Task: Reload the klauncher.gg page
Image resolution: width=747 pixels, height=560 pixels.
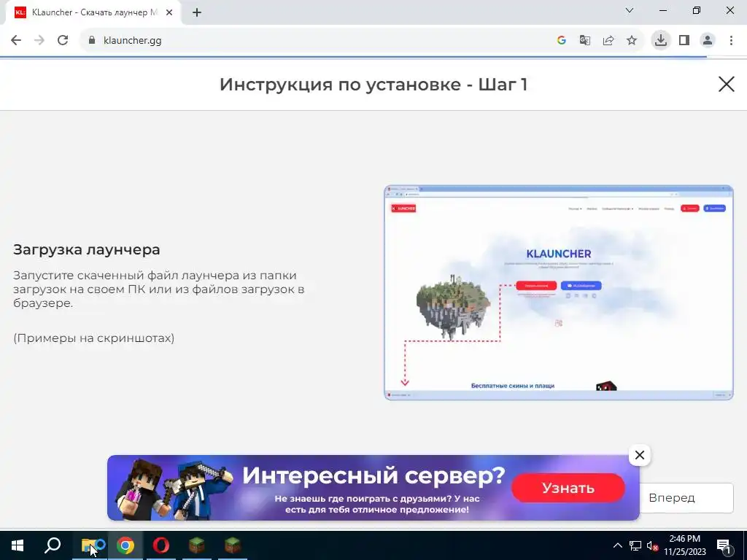Action: coord(63,41)
